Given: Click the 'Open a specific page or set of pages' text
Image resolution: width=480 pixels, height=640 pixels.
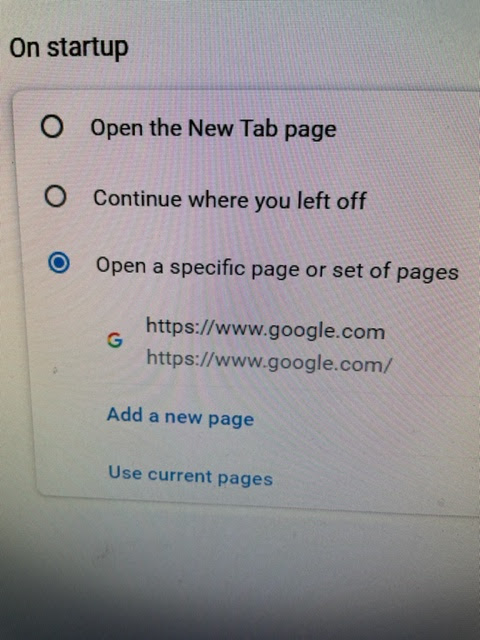Looking at the screenshot, I should coord(277,269).
